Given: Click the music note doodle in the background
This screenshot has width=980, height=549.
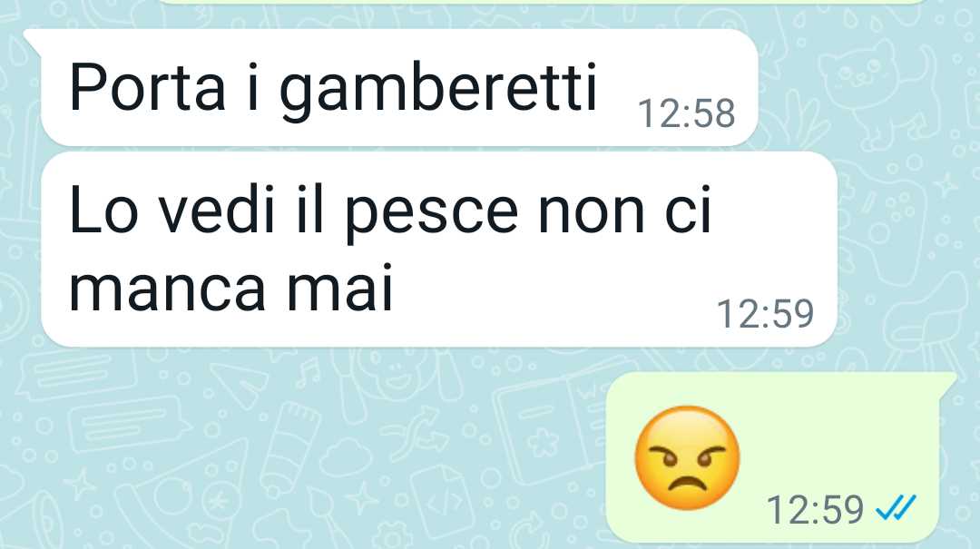Looking at the screenshot, I should click(x=309, y=373).
